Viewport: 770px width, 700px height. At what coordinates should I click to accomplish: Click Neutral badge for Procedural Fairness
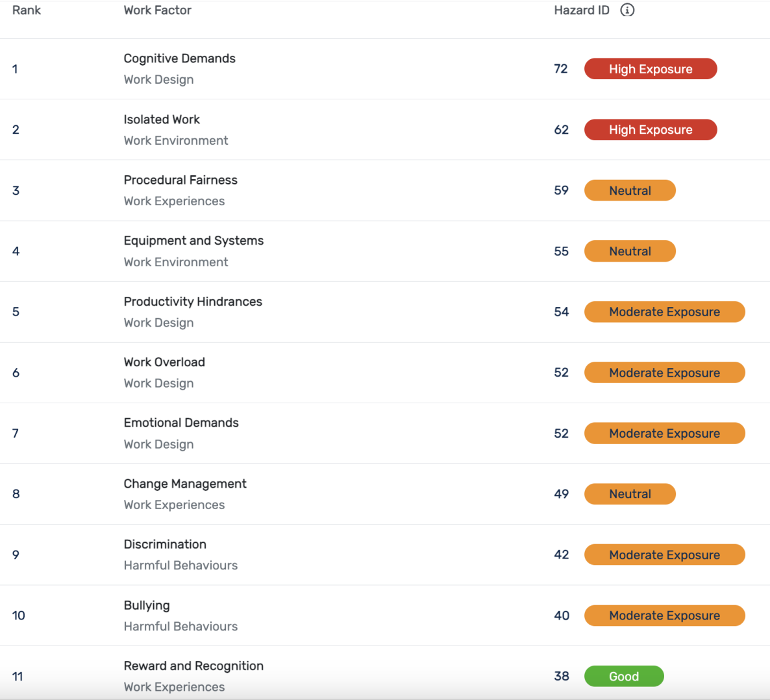click(629, 190)
